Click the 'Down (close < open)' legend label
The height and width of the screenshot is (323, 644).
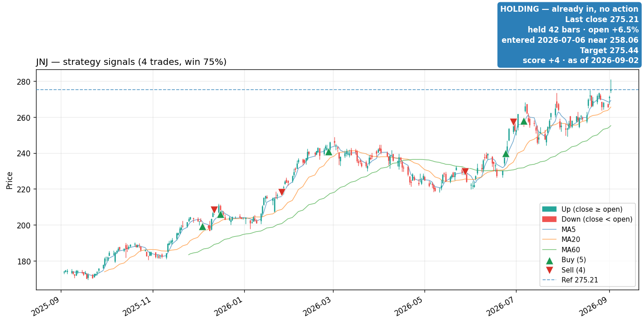(x=597, y=219)
